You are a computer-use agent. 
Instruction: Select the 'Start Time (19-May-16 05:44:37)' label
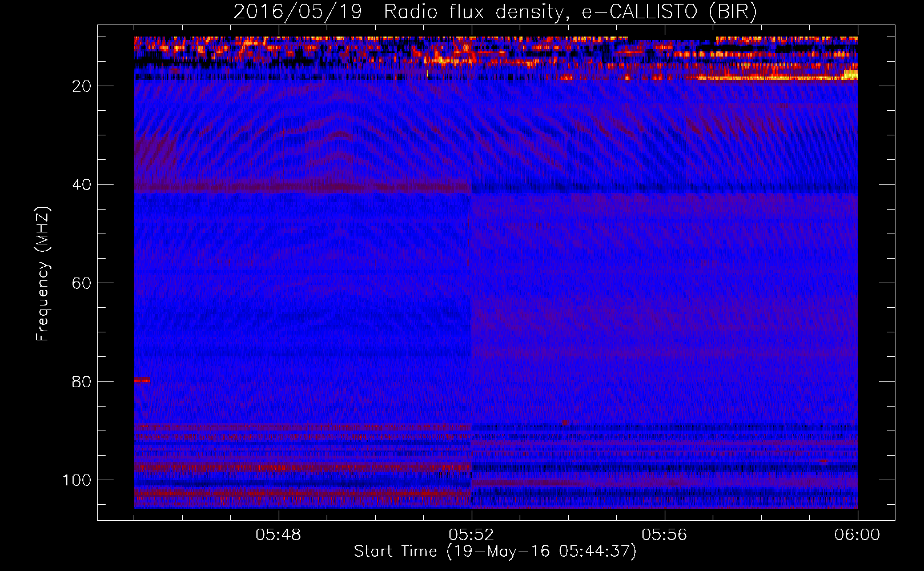(x=495, y=552)
